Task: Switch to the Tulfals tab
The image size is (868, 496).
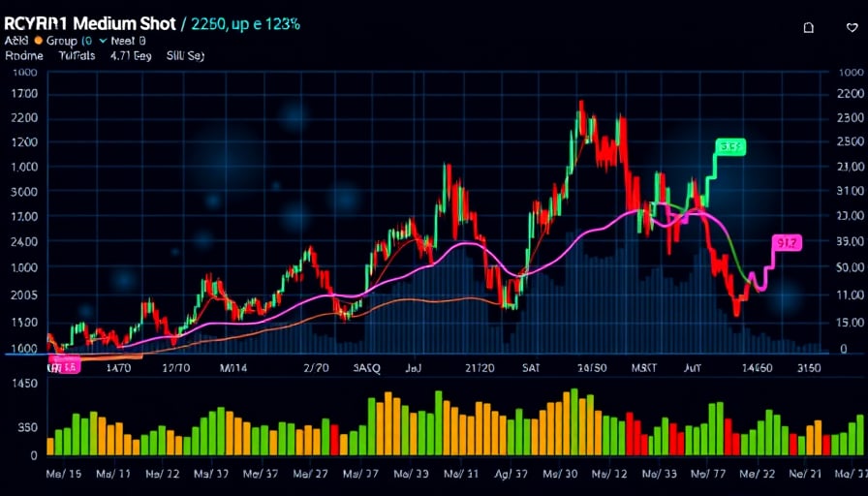Action: click(x=76, y=56)
